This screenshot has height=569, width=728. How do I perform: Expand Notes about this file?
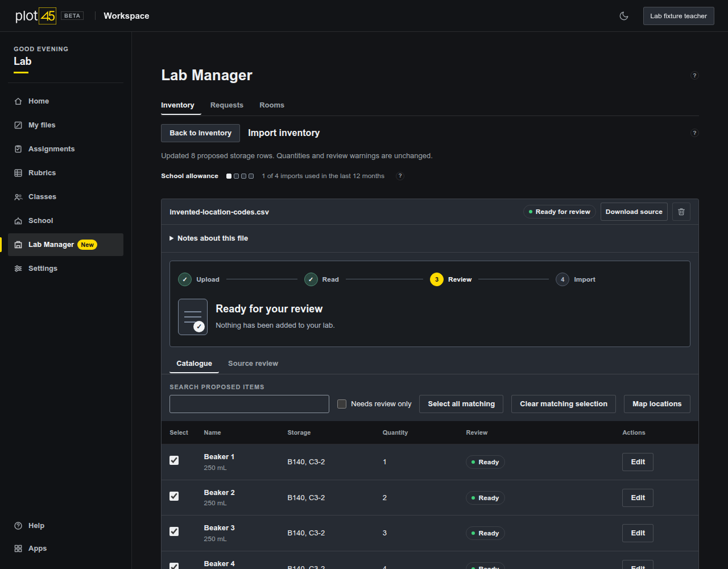[209, 238]
